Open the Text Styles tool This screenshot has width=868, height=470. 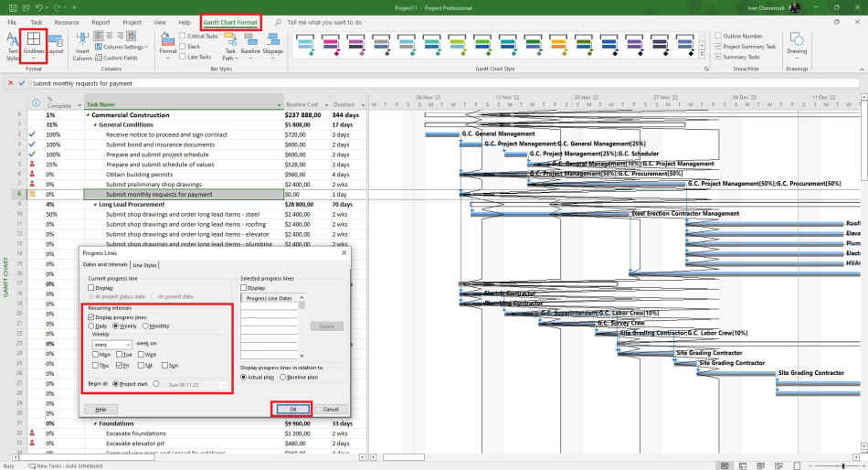click(12, 46)
